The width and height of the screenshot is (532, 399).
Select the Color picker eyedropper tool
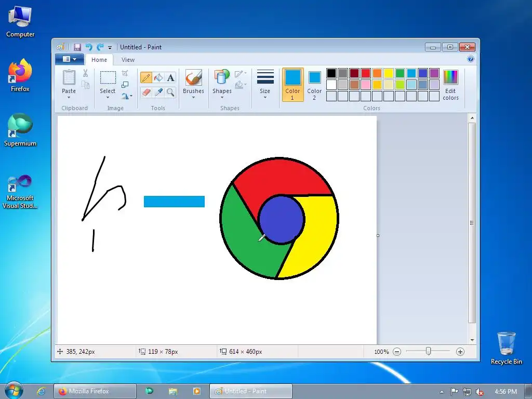coord(158,92)
